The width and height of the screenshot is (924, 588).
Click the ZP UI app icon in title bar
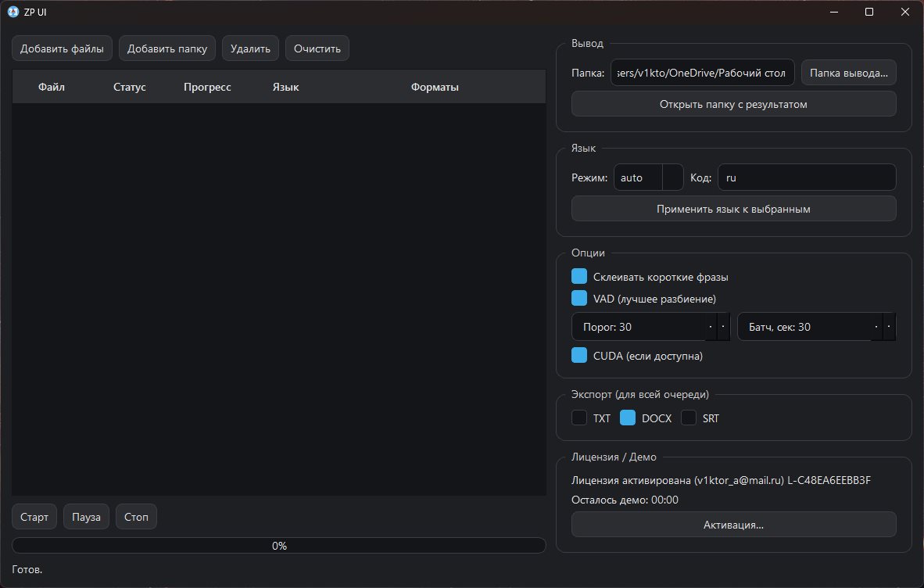[x=13, y=12]
